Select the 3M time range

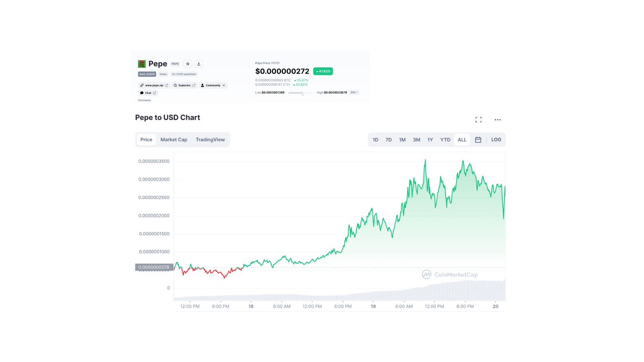(417, 140)
